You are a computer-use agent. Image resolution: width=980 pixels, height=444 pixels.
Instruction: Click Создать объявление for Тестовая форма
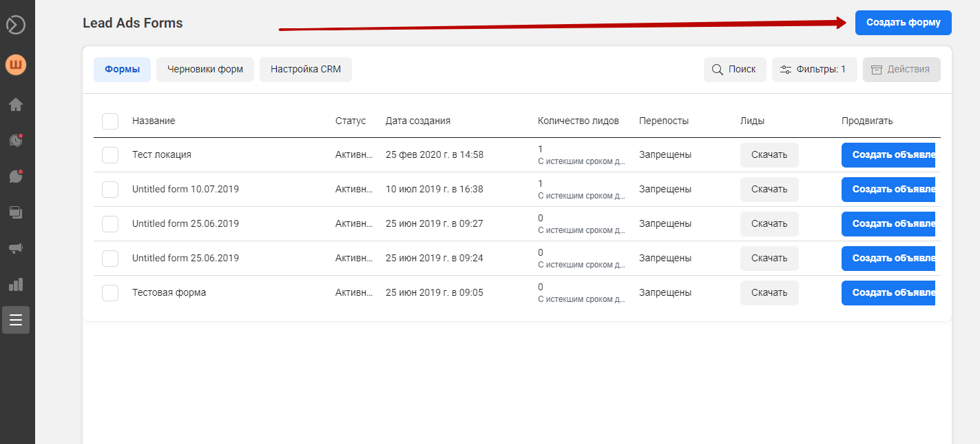click(888, 293)
